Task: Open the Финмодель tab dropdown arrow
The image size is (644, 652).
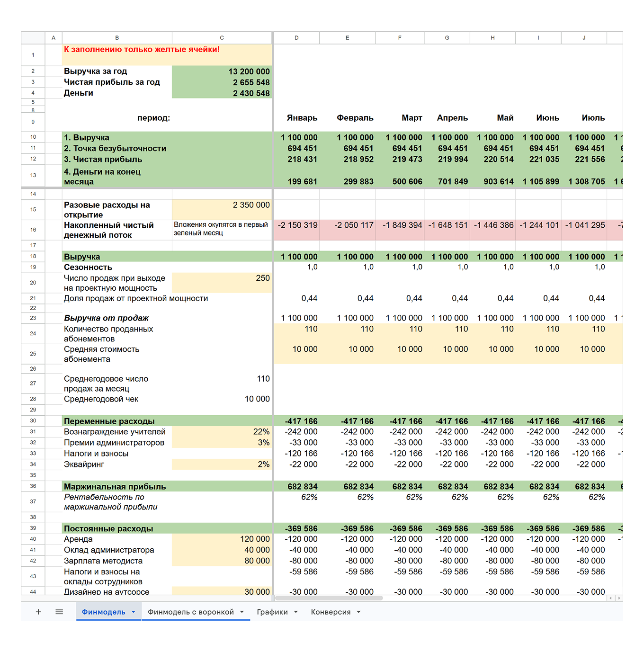Action: coord(134,612)
